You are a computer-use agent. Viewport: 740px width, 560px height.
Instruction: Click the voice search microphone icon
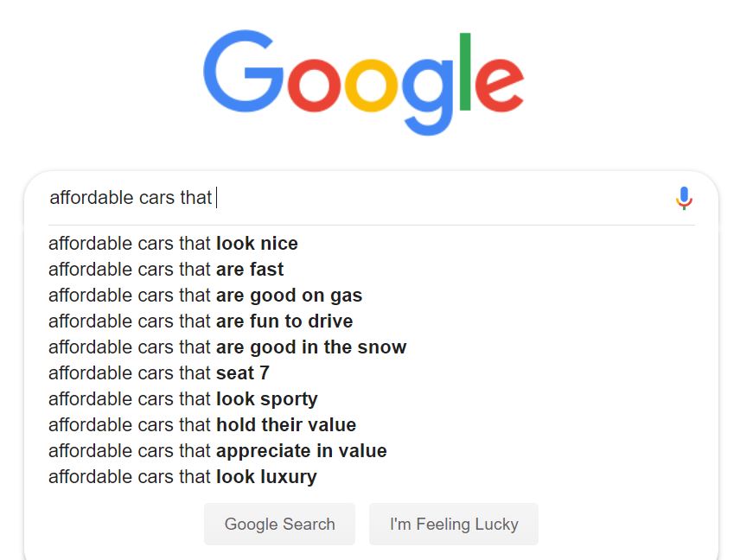(x=684, y=198)
